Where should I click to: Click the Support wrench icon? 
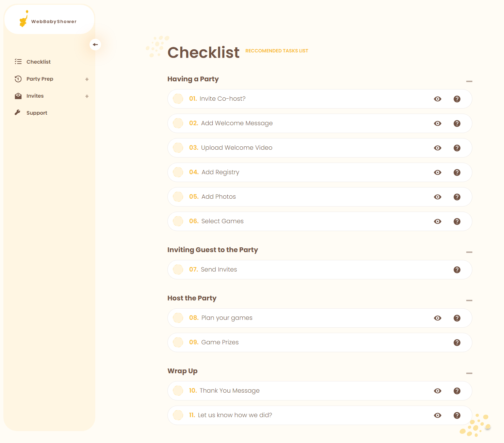coord(17,112)
